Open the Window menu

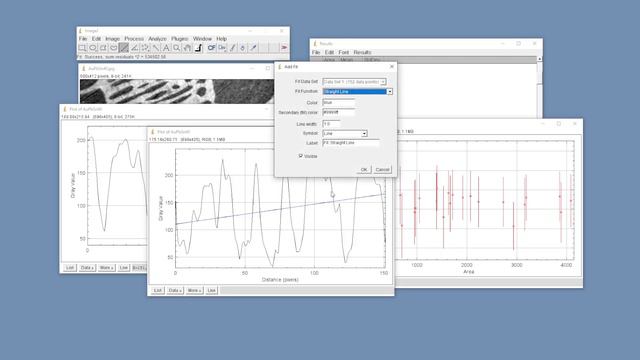[202, 39]
